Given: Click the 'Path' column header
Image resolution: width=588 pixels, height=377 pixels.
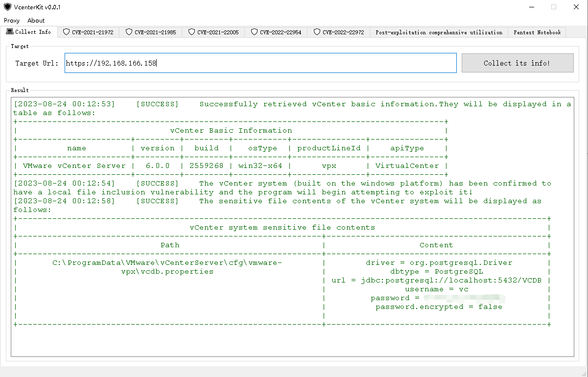Looking at the screenshot, I should 170,245.
